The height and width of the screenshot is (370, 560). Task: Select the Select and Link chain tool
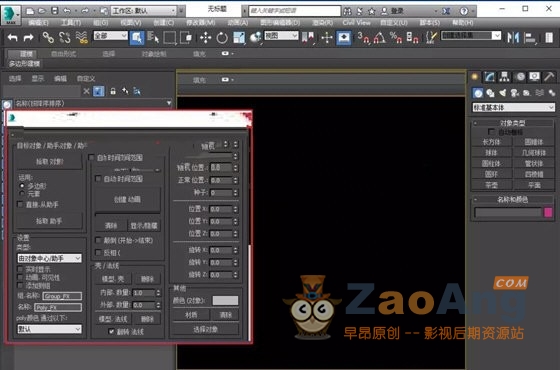(x=48, y=37)
